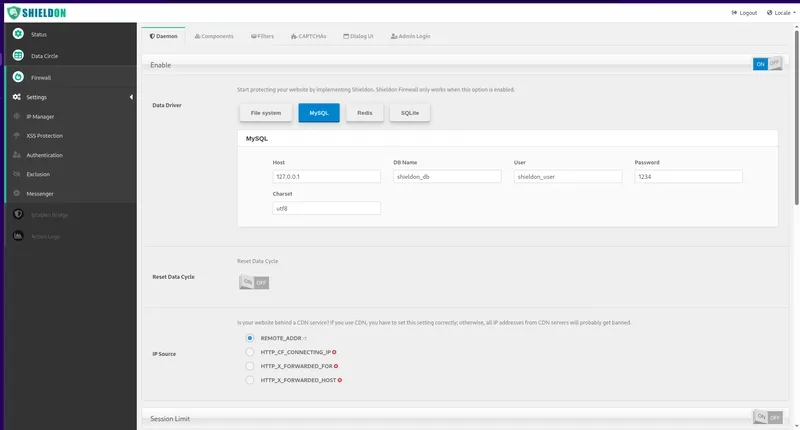The image size is (800, 430).
Task: Select the HTTP_X_FORWARDED_FOR radio button
Action: click(x=249, y=366)
